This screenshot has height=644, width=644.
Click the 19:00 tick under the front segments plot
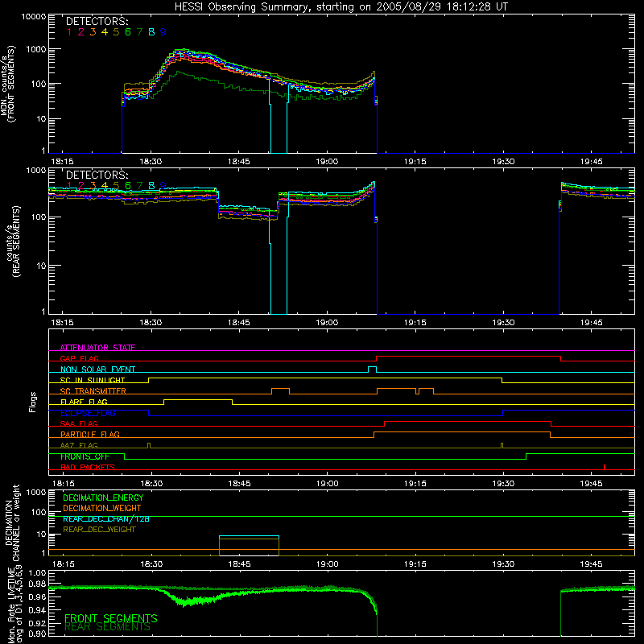pyautogui.click(x=327, y=162)
